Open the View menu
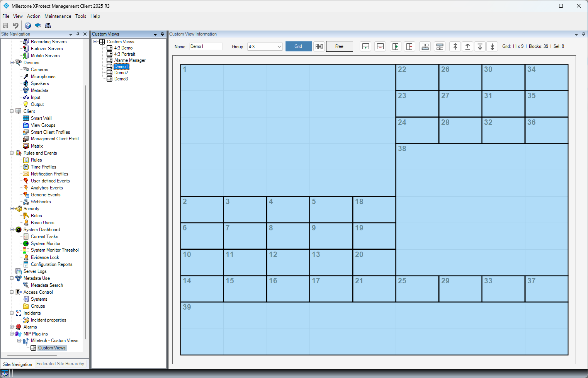Screen dimensions: 588x378 [x=18, y=16]
